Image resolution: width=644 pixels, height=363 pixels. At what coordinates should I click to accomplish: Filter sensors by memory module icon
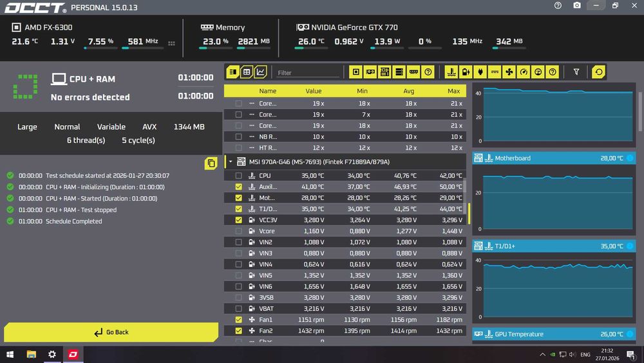413,72
